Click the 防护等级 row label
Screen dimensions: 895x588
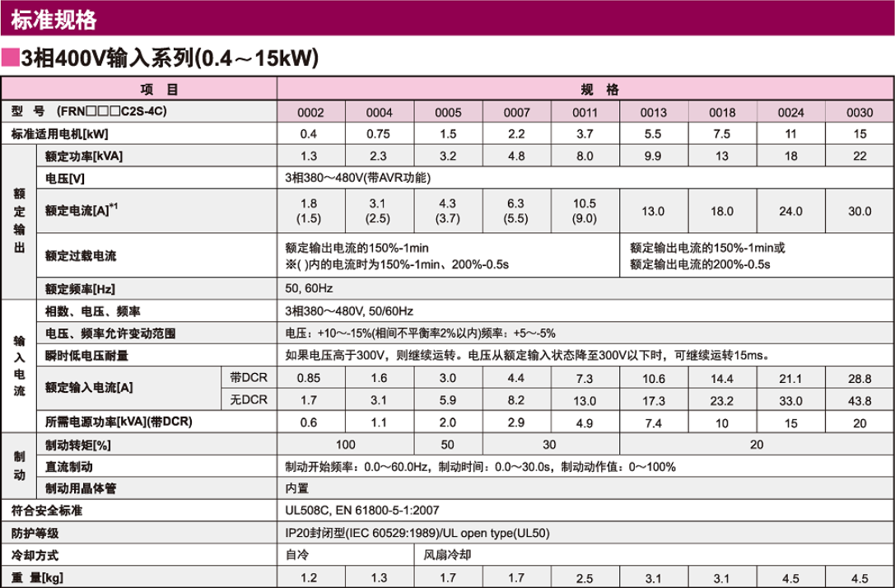point(34,533)
